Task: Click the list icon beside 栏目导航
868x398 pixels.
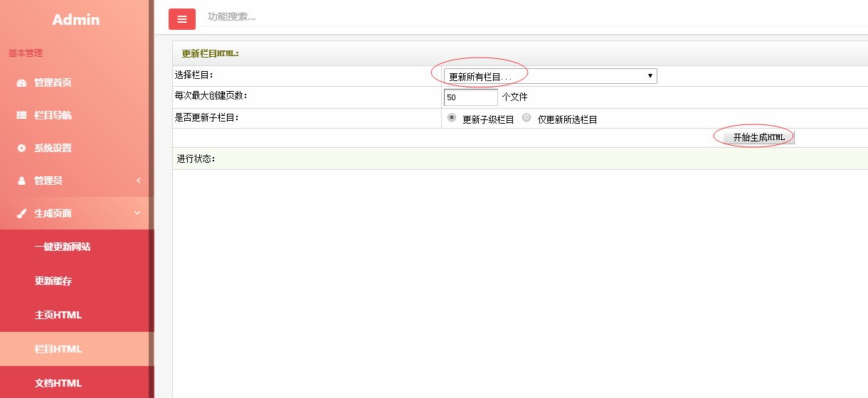Action: [x=21, y=115]
